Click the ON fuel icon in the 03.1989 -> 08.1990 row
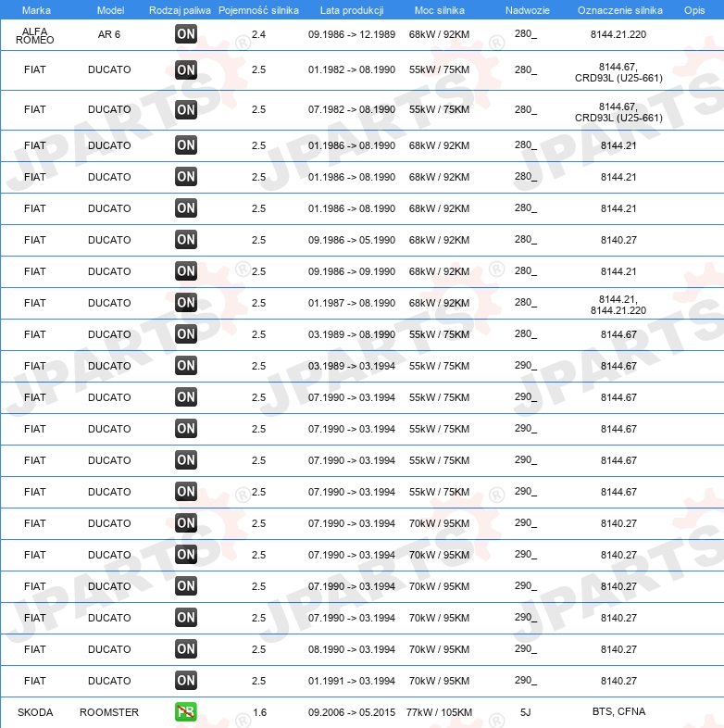724x728 pixels. click(186, 334)
